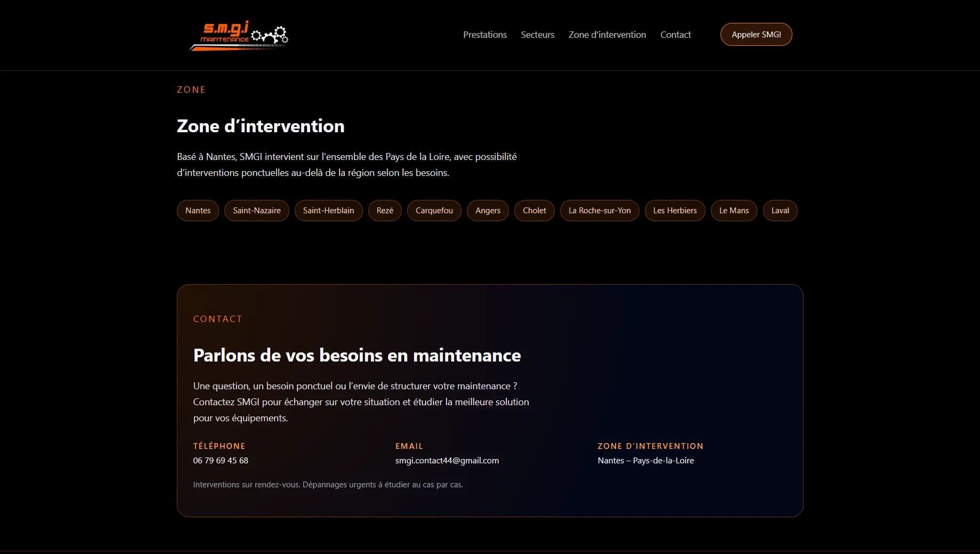Select the La Roche-sur-Yon tag
The width and height of the screenshot is (980, 554).
[x=599, y=211]
